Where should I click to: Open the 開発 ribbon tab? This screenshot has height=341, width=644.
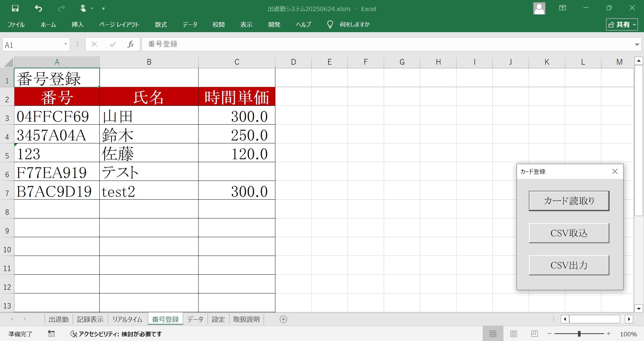tap(274, 24)
